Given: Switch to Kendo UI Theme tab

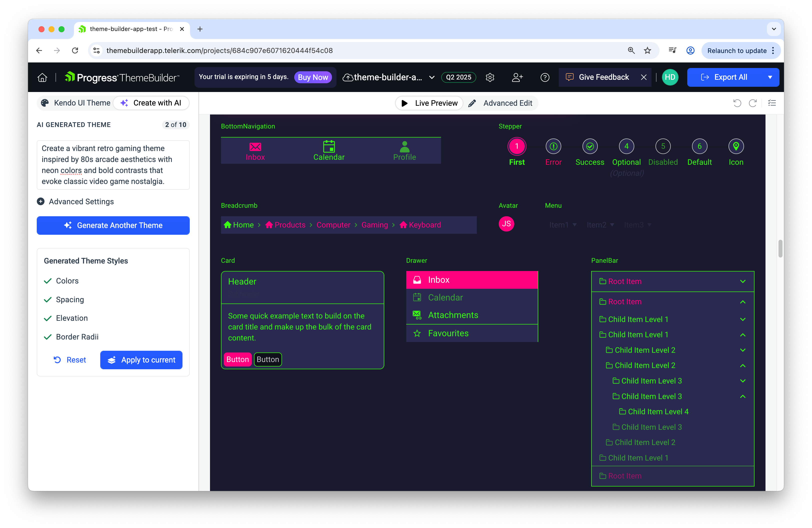Looking at the screenshot, I should coord(75,103).
